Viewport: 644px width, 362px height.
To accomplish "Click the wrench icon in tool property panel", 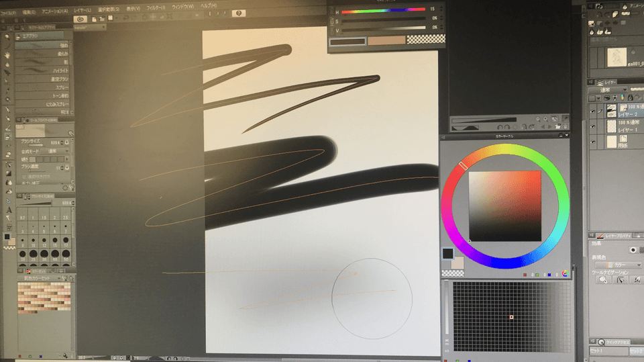I will (x=72, y=187).
